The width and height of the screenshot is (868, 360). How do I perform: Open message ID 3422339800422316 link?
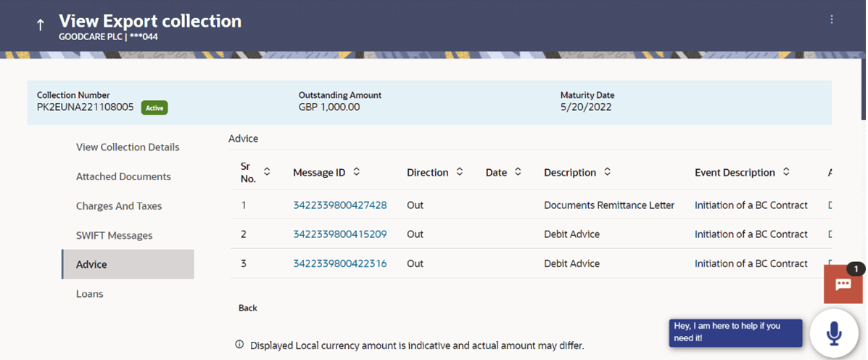coord(339,263)
